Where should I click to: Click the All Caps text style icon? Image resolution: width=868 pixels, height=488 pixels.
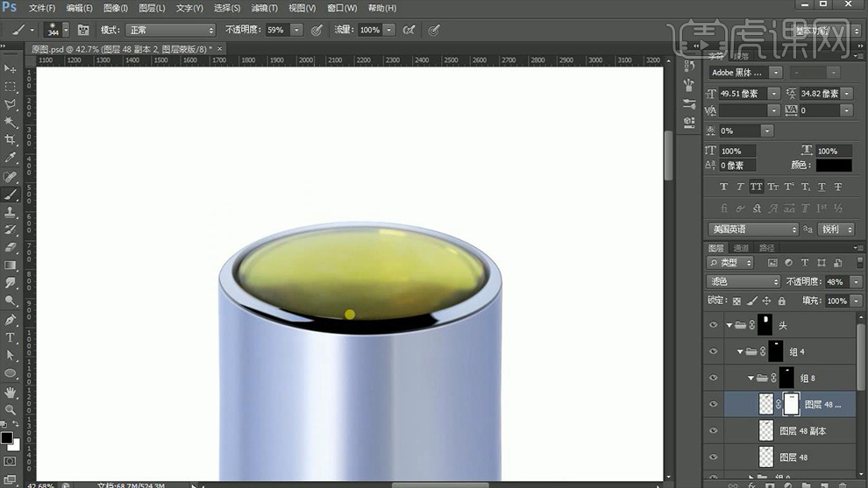(756, 187)
